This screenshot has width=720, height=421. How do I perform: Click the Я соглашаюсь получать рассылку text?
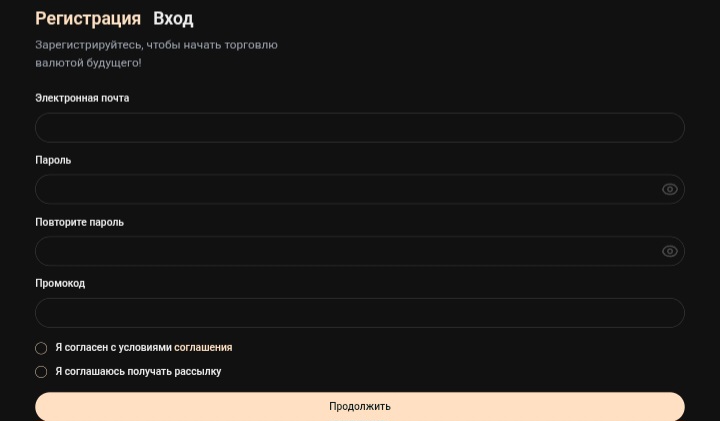click(138, 371)
